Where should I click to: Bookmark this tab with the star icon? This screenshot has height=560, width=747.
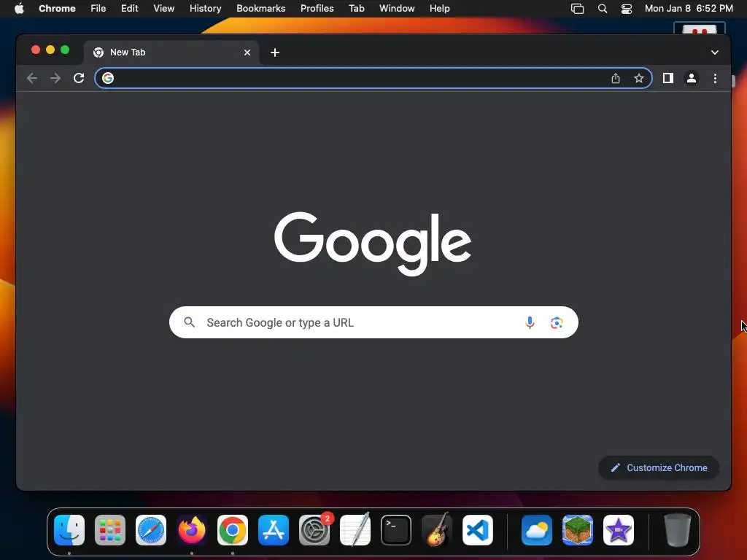click(639, 78)
